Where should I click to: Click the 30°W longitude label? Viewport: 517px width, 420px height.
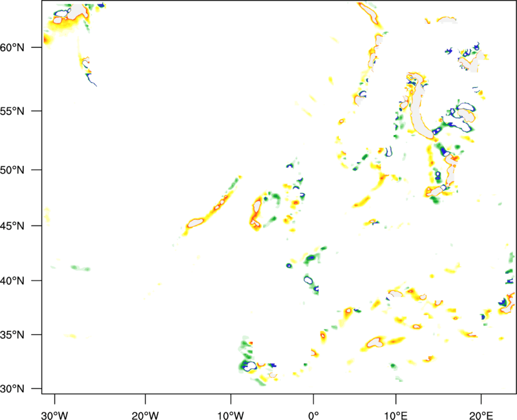pos(55,415)
